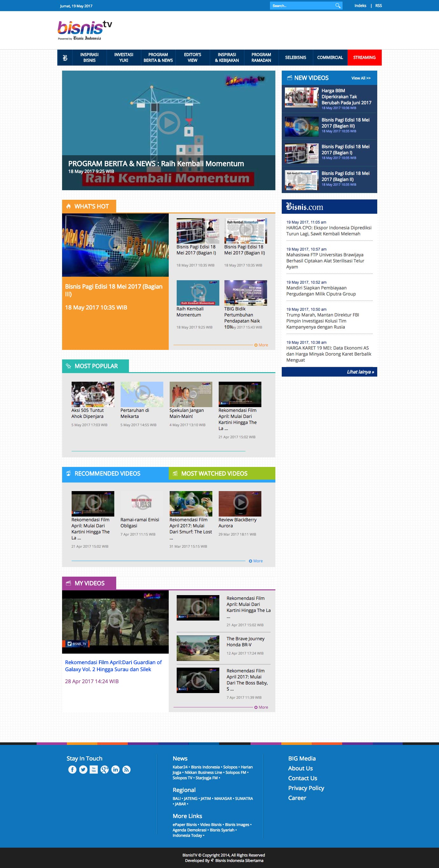Click the search magnifier icon
This screenshot has height=868, width=439.
pos(337,6)
